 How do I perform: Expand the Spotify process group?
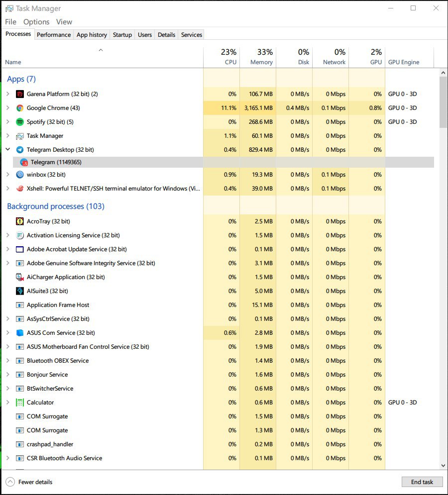click(x=7, y=122)
